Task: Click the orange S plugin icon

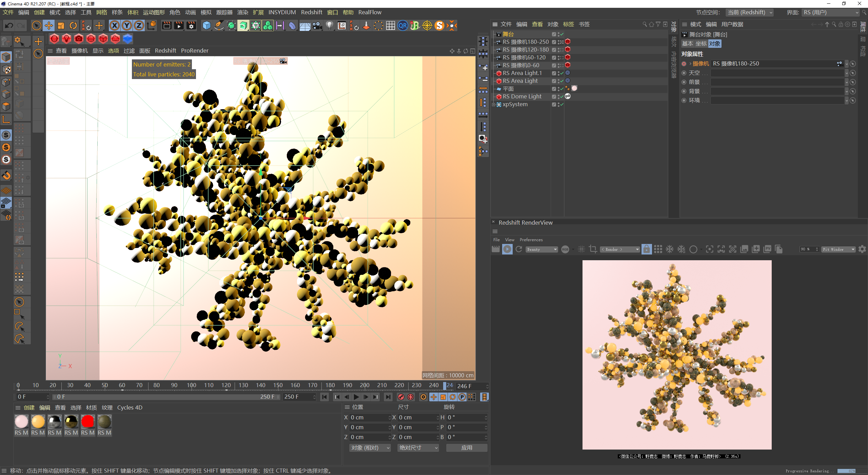Action: [439, 25]
